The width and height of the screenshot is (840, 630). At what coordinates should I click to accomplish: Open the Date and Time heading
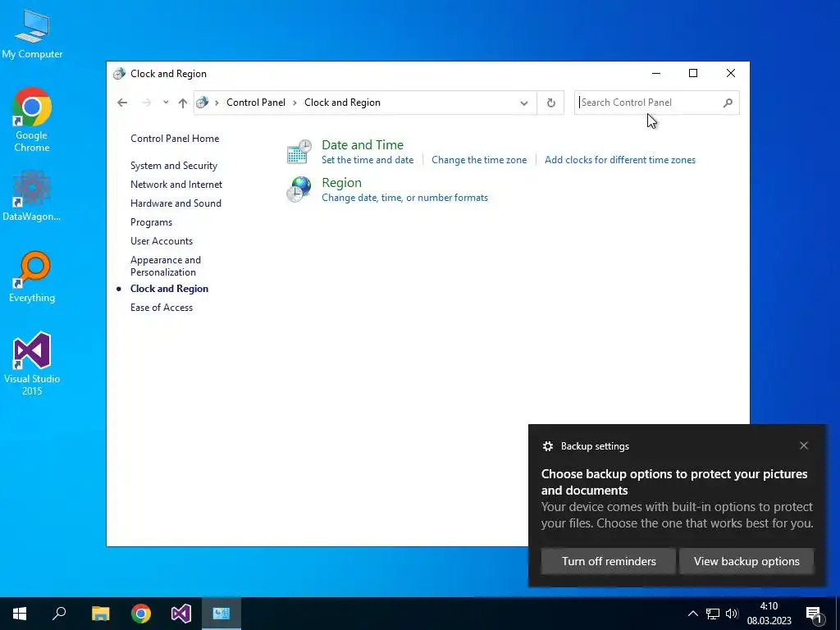click(363, 144)
